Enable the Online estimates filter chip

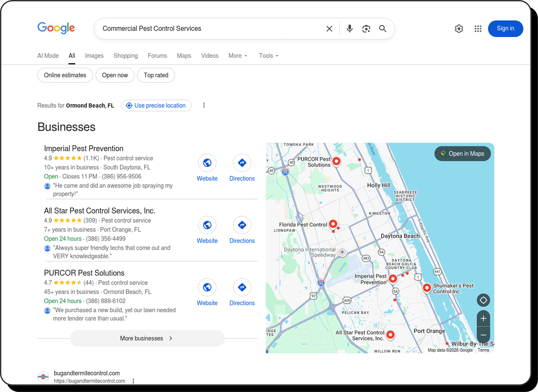click(x=65, y=75)
